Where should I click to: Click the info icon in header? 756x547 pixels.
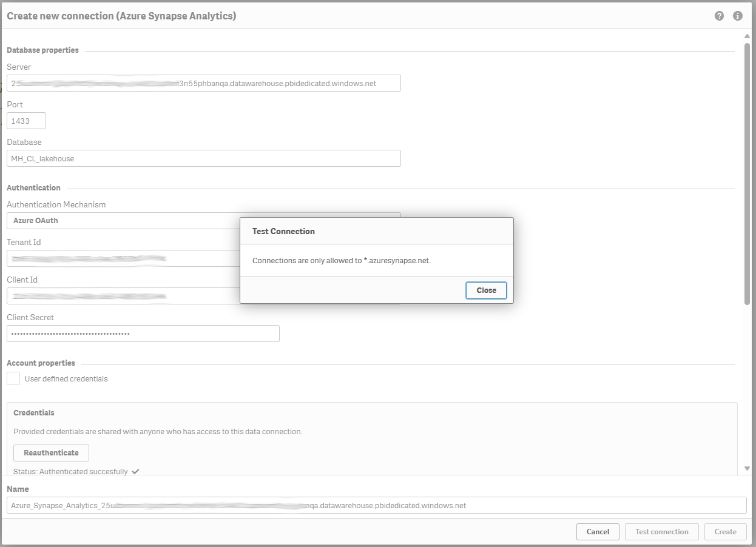(x=738, y=16)
